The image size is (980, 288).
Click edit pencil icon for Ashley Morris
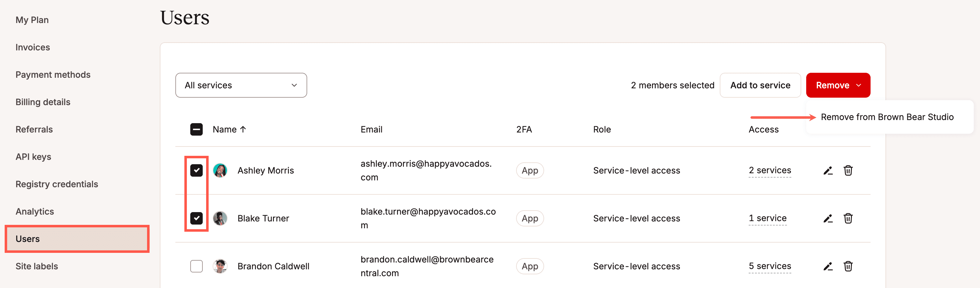coord(828,170)
